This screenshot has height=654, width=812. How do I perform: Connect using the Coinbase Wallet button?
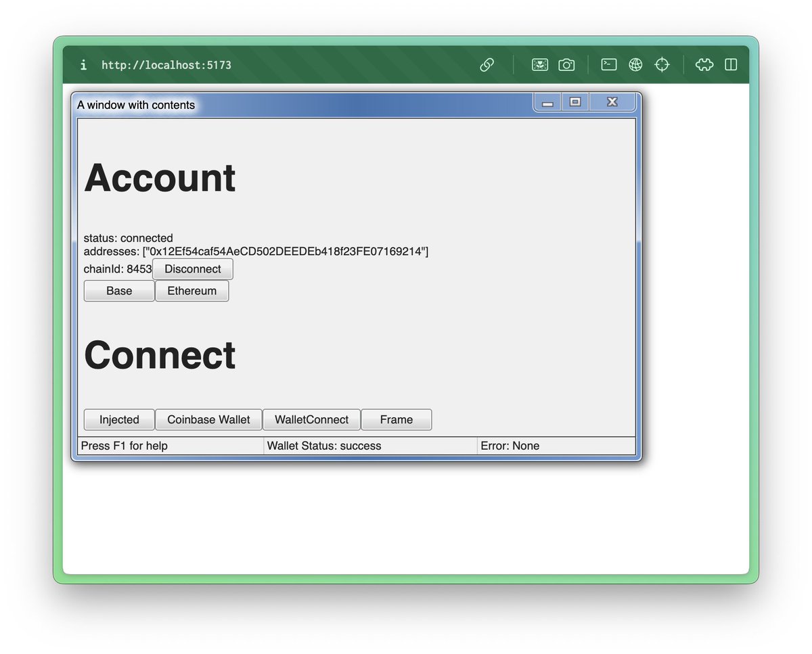tap(208, 419)
